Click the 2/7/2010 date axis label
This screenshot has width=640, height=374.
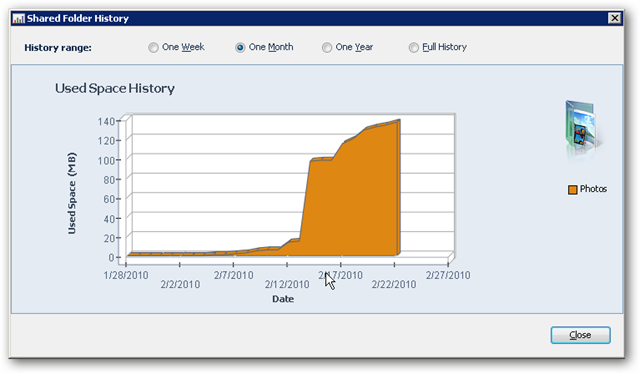click(x=233, y=275)
